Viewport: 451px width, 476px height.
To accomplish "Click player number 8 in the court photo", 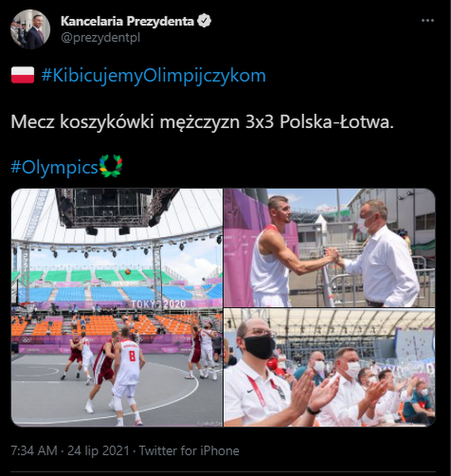I will (x=128, y=375).
